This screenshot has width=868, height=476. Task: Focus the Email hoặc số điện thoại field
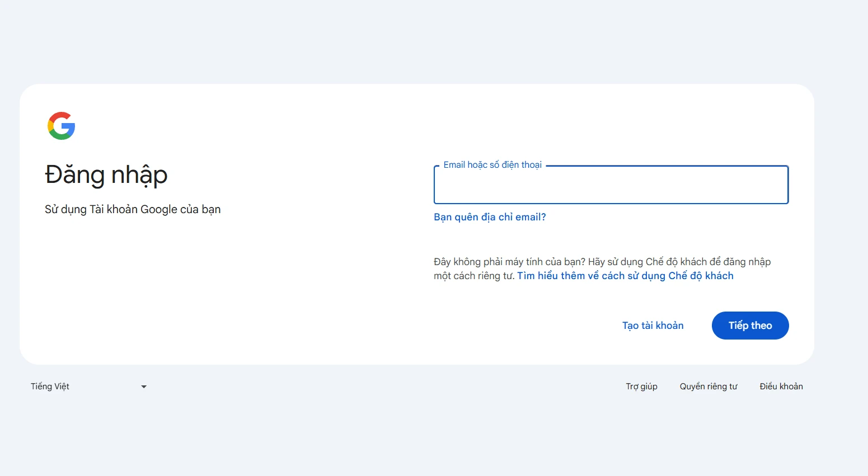tap(611, 185)
